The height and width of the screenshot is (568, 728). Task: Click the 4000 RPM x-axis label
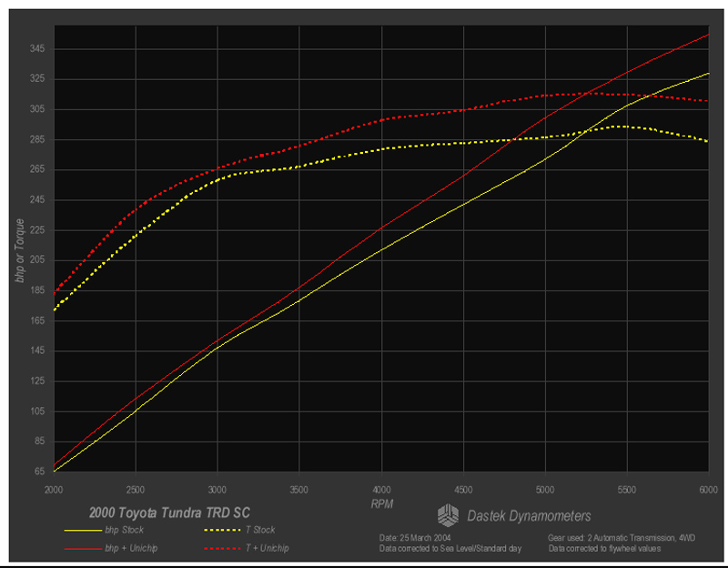pos(381,490)
